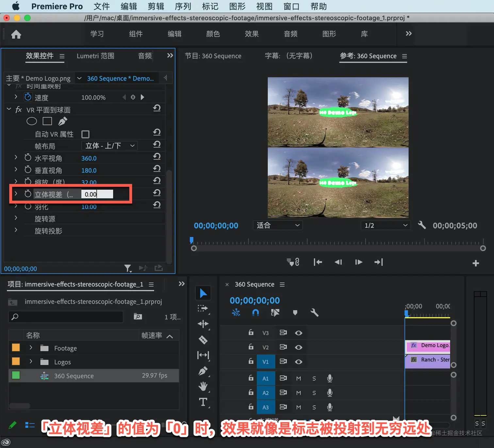Adjust the 羽化 10.00 value
The image size is (494, 448).
pos(89,207)
